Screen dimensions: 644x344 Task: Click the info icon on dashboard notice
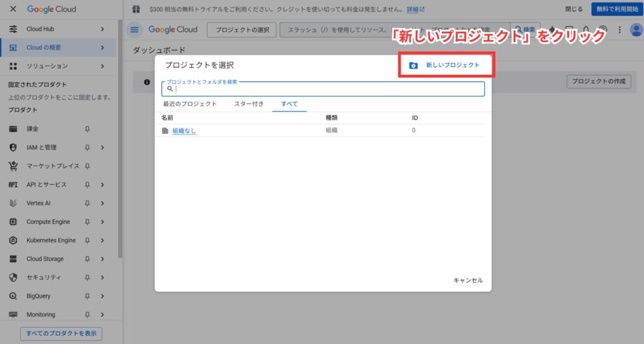[147, 82]
